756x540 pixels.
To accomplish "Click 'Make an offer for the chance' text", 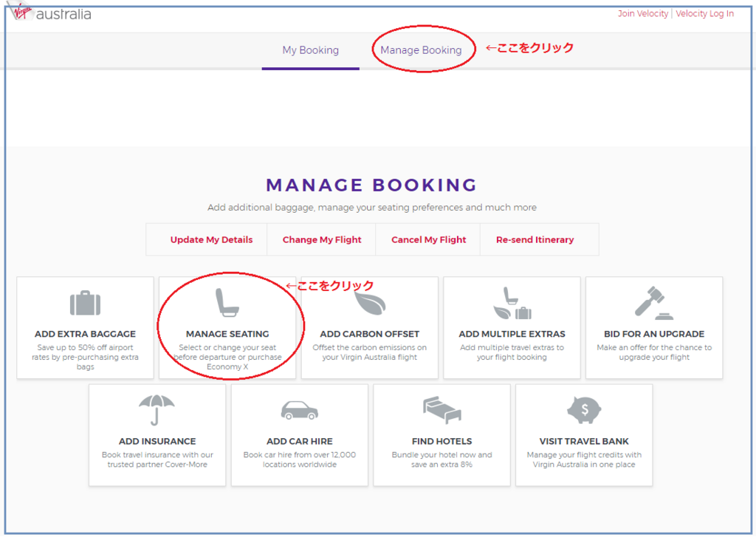I will [x=654, y=352].
